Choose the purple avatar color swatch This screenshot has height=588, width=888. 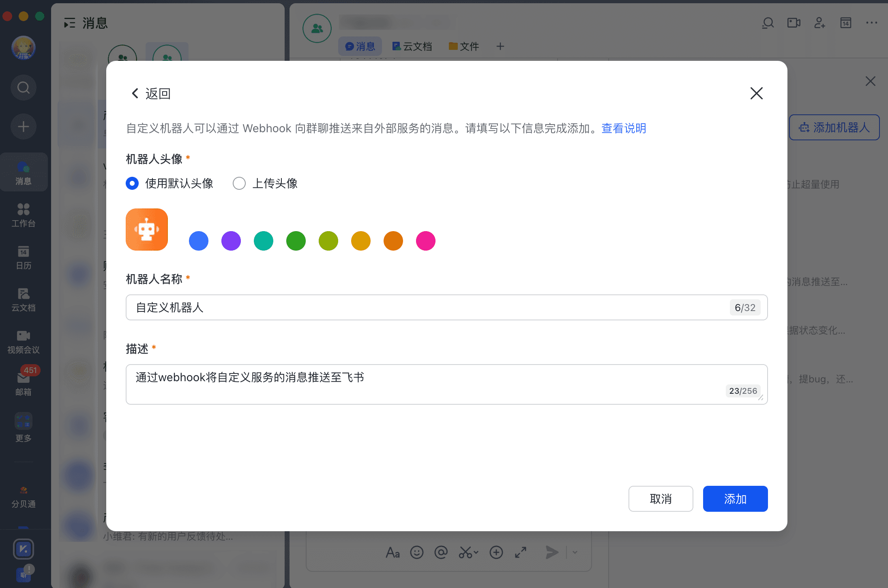click(231, 241)
